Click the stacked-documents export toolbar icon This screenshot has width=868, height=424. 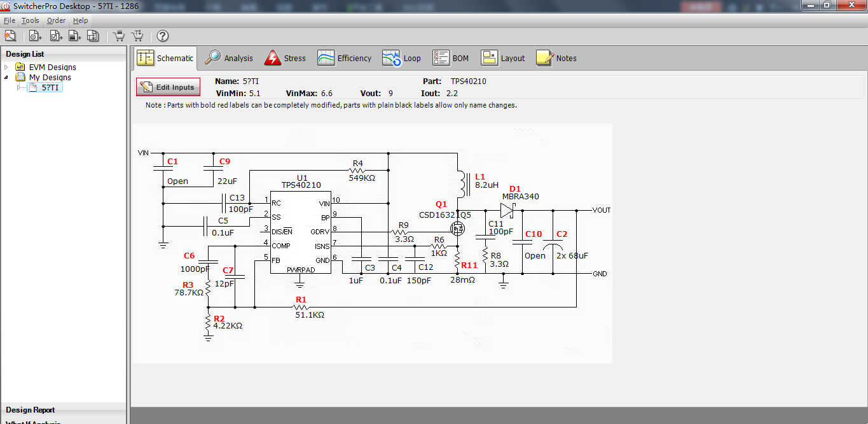coord(93,36)
